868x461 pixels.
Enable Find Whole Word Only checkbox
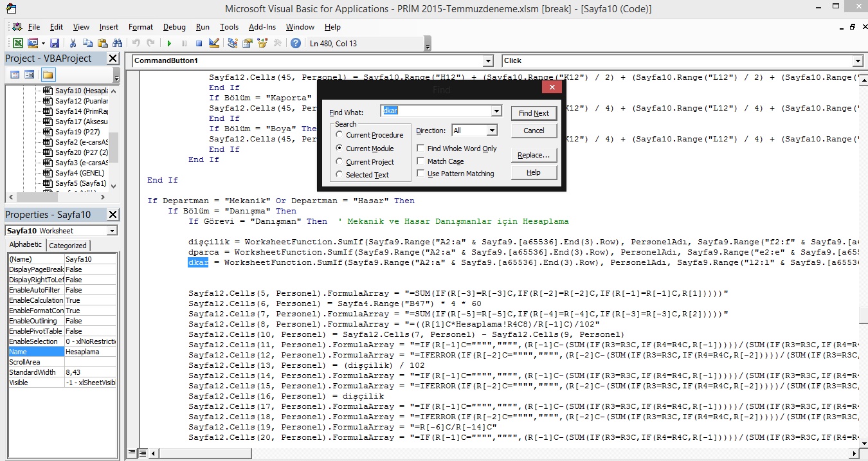coord(421,149)
